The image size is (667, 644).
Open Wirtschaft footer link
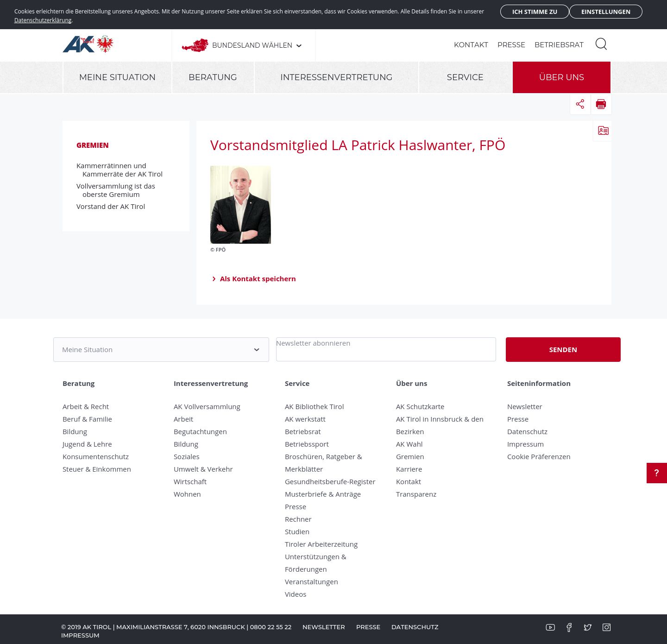[x=190, y=481]
